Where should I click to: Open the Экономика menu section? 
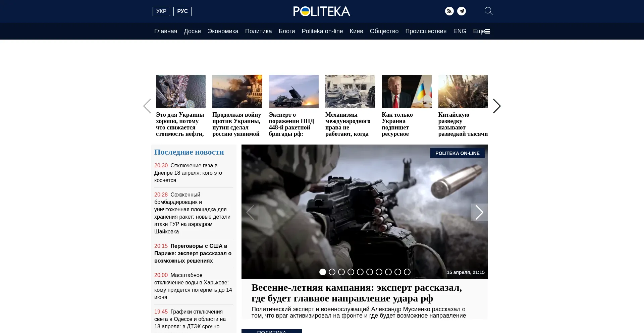coord(223,31)
